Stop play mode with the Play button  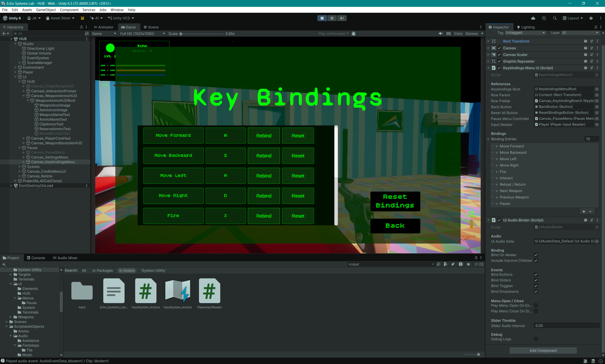pos(322,18)
